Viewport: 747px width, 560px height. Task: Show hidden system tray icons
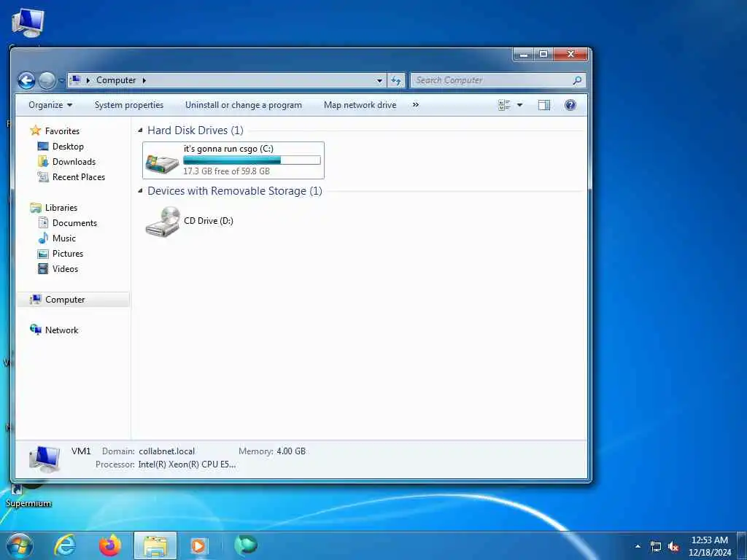tap(638, 546)
